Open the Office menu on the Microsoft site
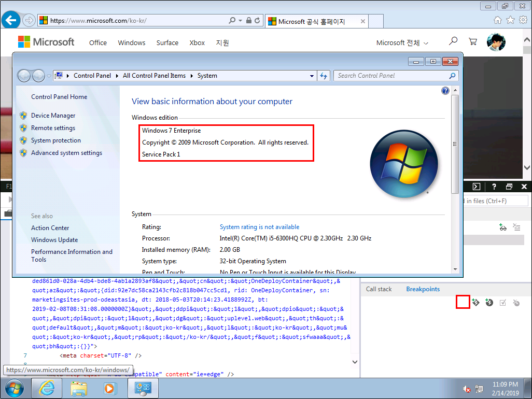Image resolution: width=532 pixels, height=399 pixels. (x=97, y=42)
